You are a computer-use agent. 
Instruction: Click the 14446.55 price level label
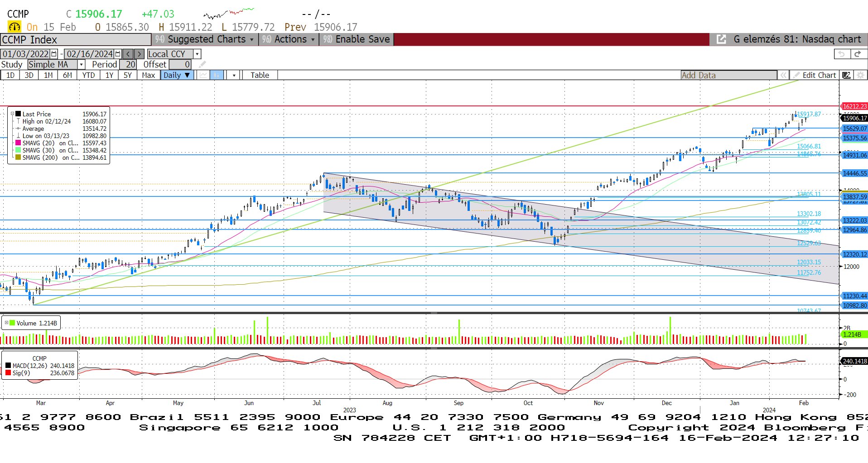854,173
